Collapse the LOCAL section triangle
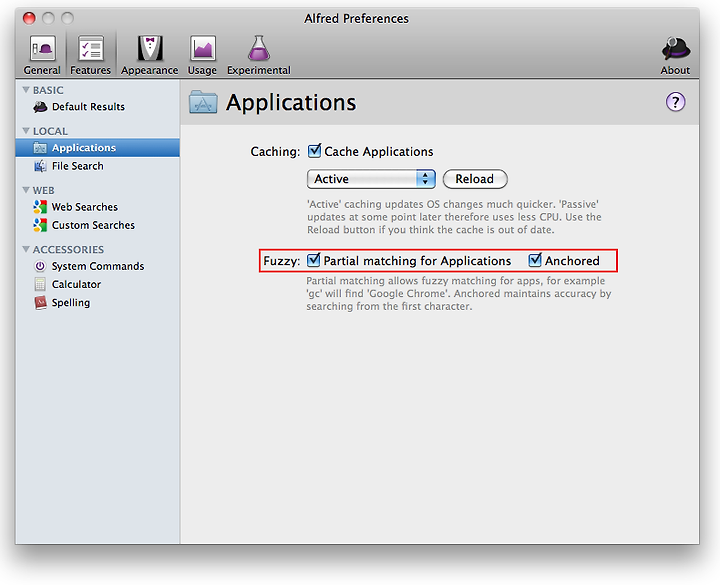This screenshot has height=585, width=720. pos(26,131)
